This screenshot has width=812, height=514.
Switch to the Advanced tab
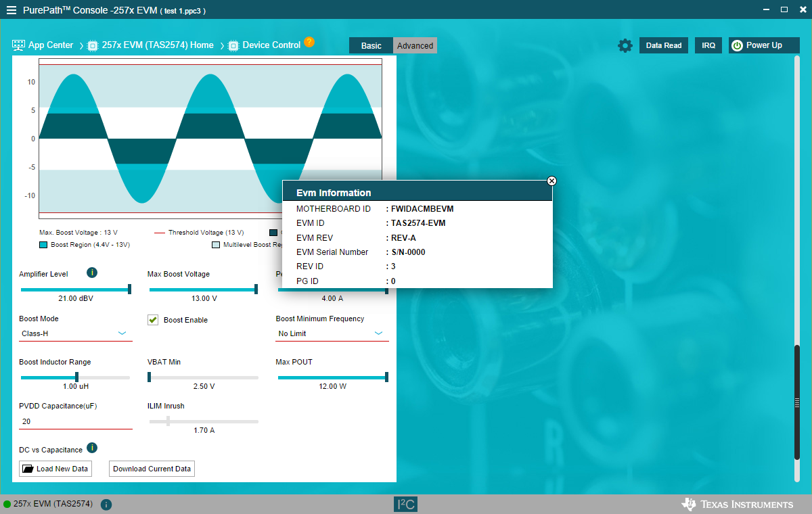point(415,45)
